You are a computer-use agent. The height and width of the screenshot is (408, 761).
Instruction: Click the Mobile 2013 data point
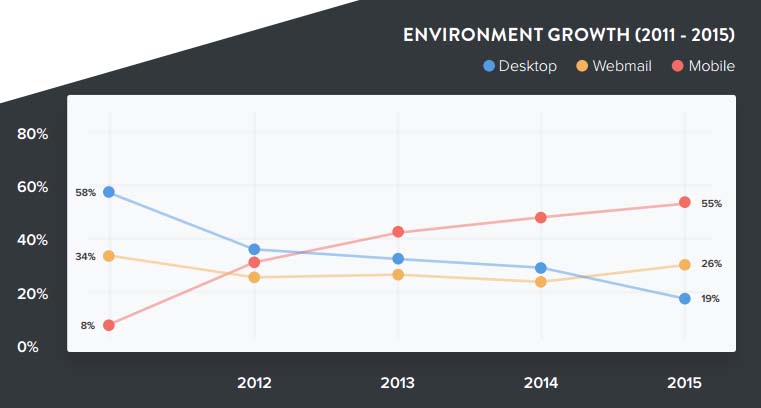point(398,232)
